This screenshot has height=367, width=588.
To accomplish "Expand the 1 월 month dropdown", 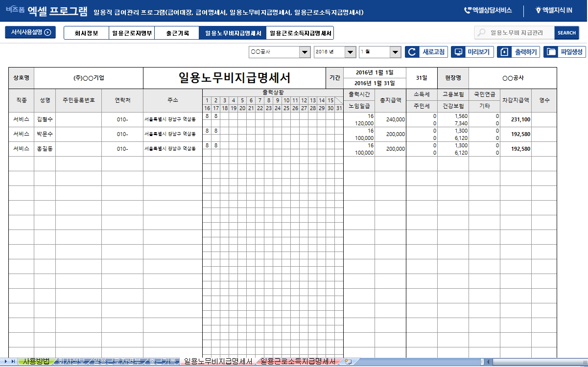I will [395, 52].
